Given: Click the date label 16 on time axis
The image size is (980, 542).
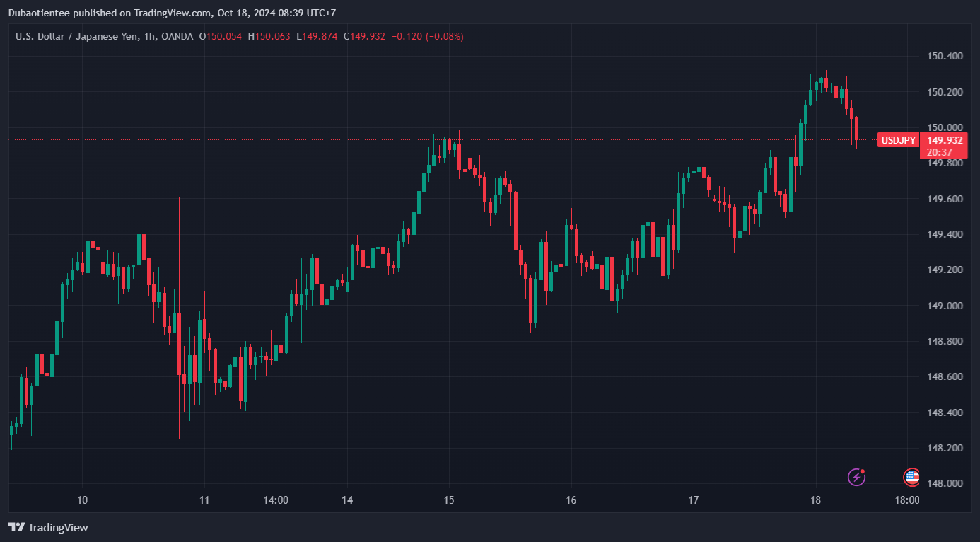Looking at the screenshot, I should coord(571,500).
